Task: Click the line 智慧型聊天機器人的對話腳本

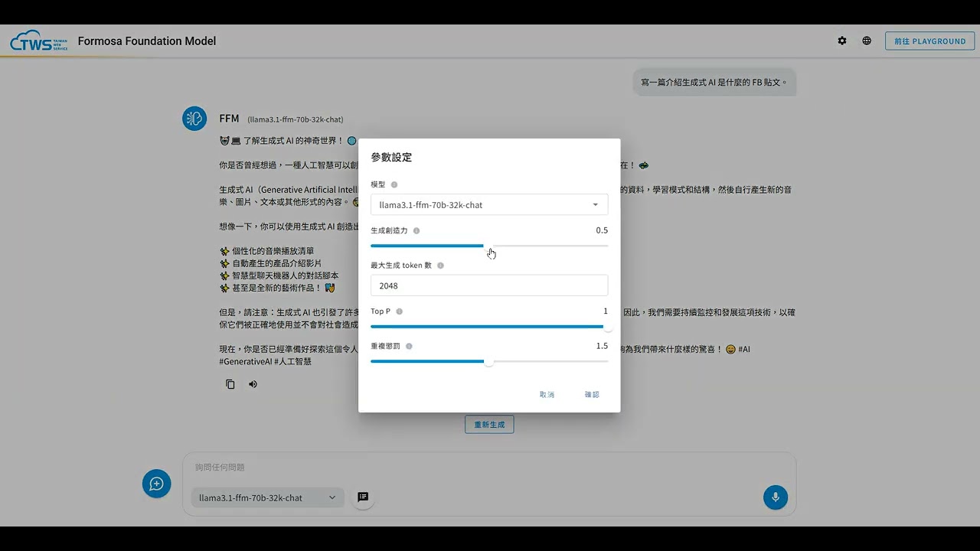Action: point(279,275)
